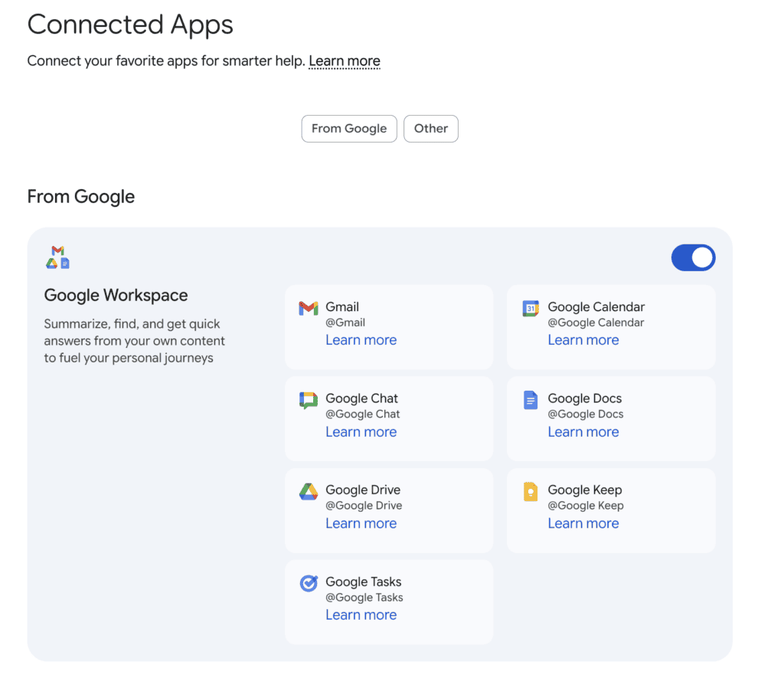Click the @Google Docs handle text
This screenshot has width=784, height=678.
tap(585, 414)
